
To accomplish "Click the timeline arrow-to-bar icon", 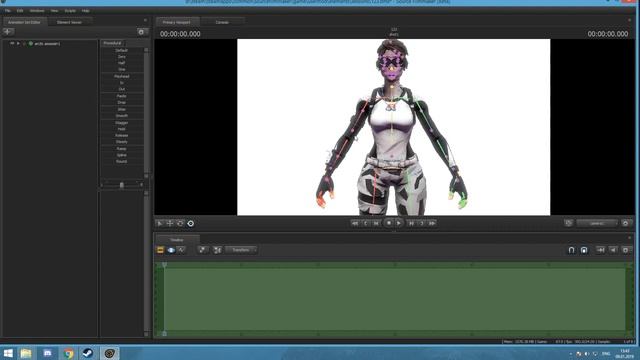I will pos(600,250).
